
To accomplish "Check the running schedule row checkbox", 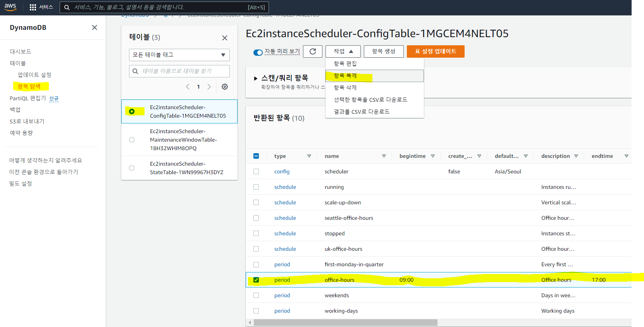I will pyautogui.click(x=256, y=187).
